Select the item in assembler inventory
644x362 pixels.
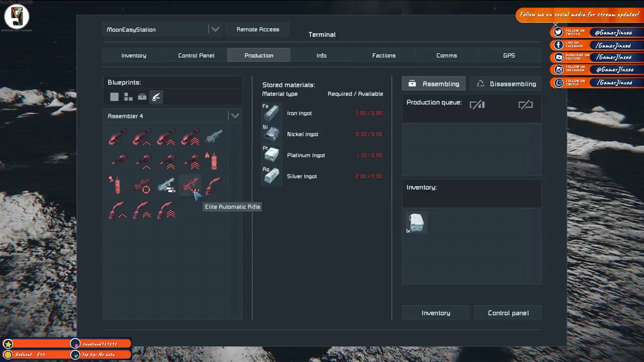pyautogui.click(x=417, y=223)
